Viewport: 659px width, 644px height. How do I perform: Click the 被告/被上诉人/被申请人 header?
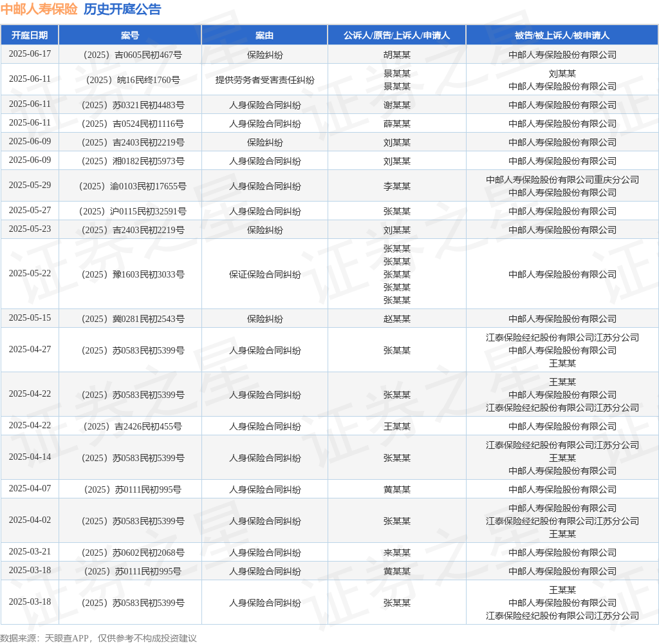(x=562, y=35)
